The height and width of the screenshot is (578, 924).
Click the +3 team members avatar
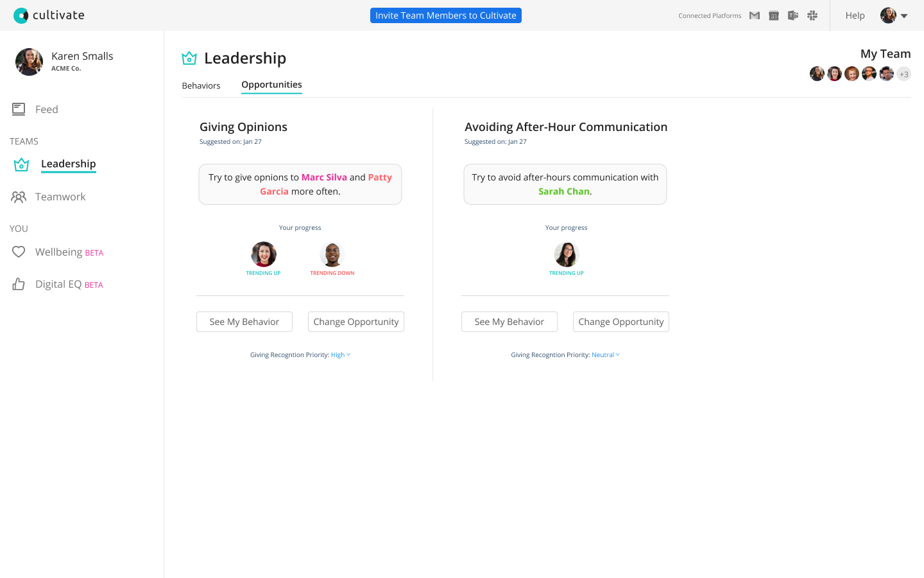tap(904, 73)
